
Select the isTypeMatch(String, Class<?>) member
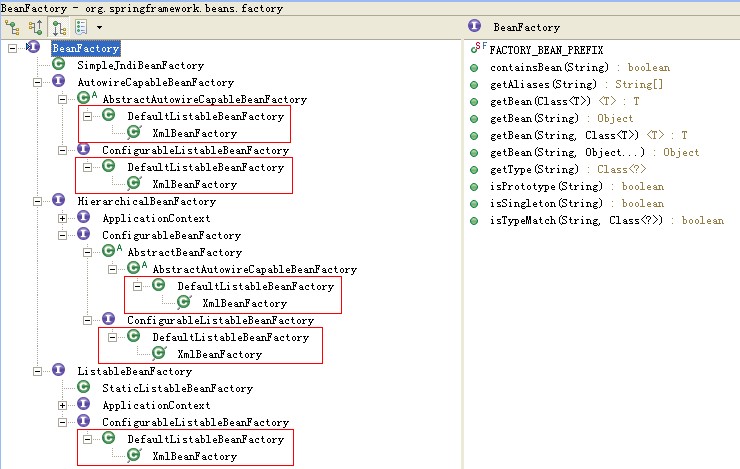pos(607,220)
